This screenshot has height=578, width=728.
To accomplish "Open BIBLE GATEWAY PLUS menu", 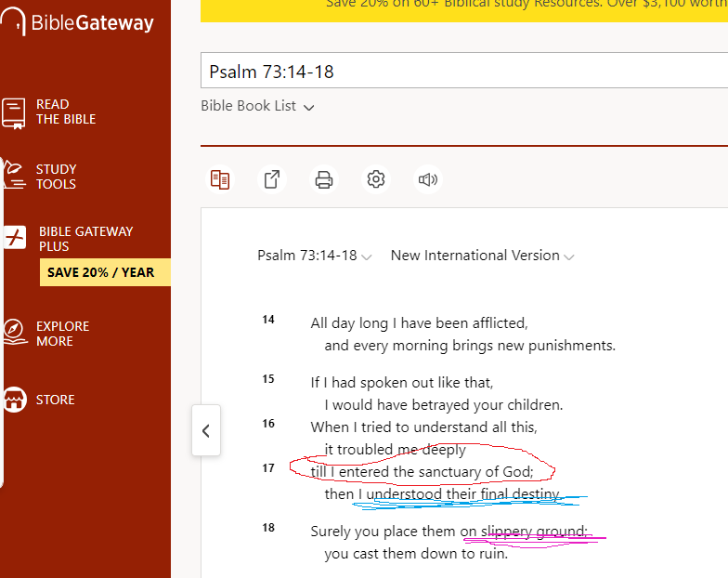I will click(85, 239).
